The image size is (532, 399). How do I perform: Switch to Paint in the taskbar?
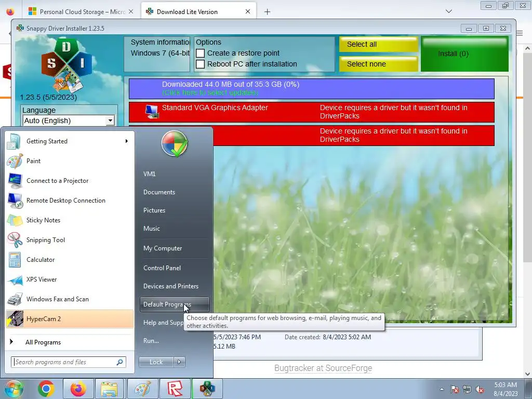(142, 389)
